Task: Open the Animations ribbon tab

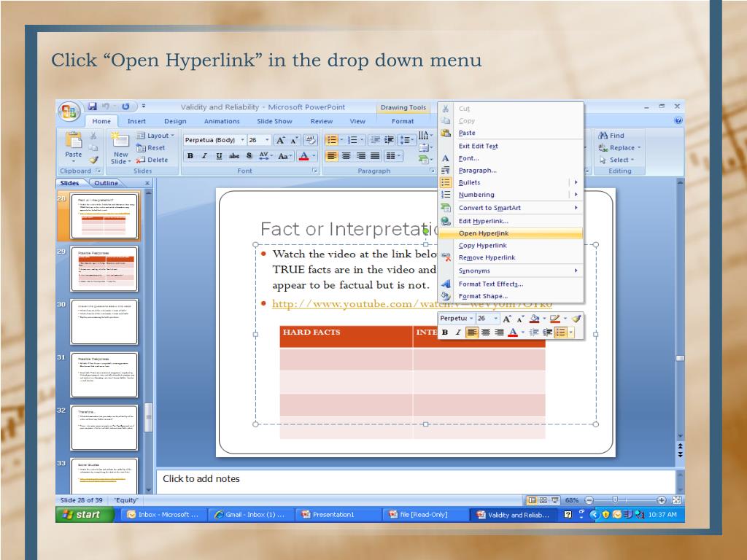Action: (x=222, y=121)
